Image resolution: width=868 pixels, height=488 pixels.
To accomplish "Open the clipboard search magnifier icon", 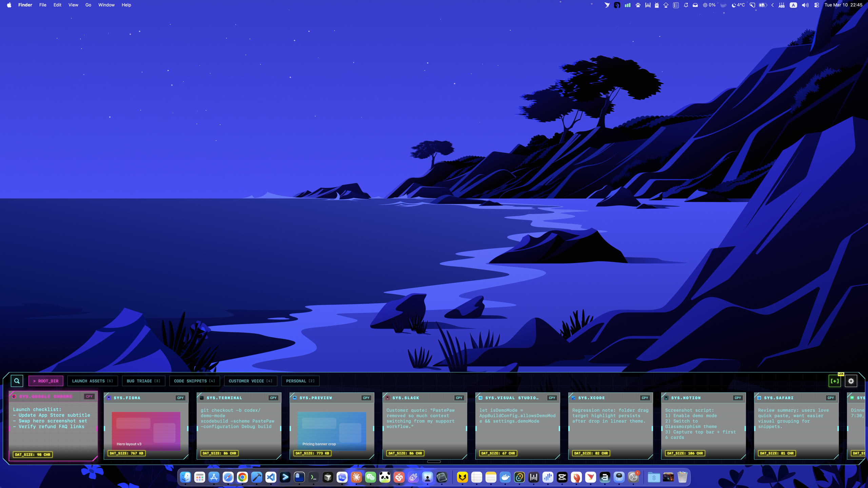I will point(17,381).
